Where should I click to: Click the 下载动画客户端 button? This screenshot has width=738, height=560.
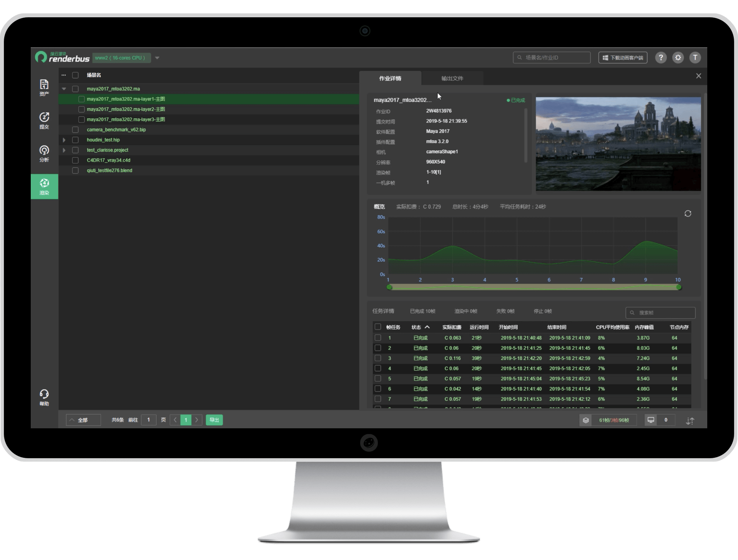click(623, 58)
